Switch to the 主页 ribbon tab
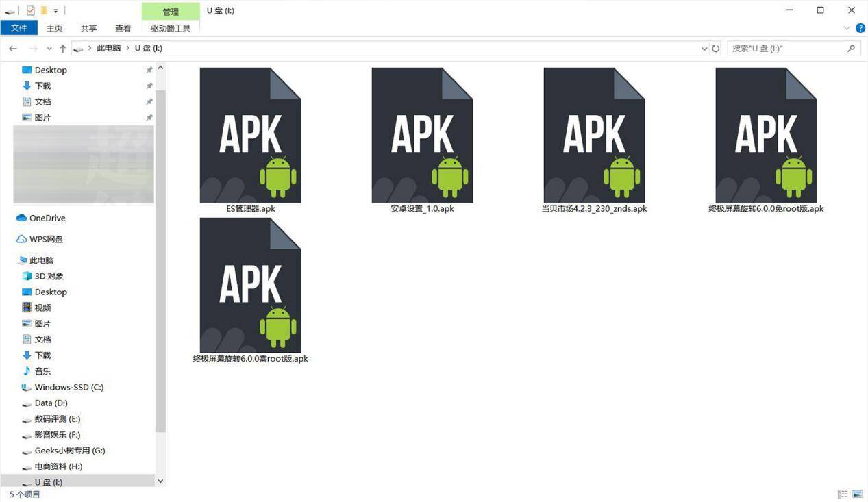Image resolution: width=868 pixels, height=502 pixels. coord(54,28)
